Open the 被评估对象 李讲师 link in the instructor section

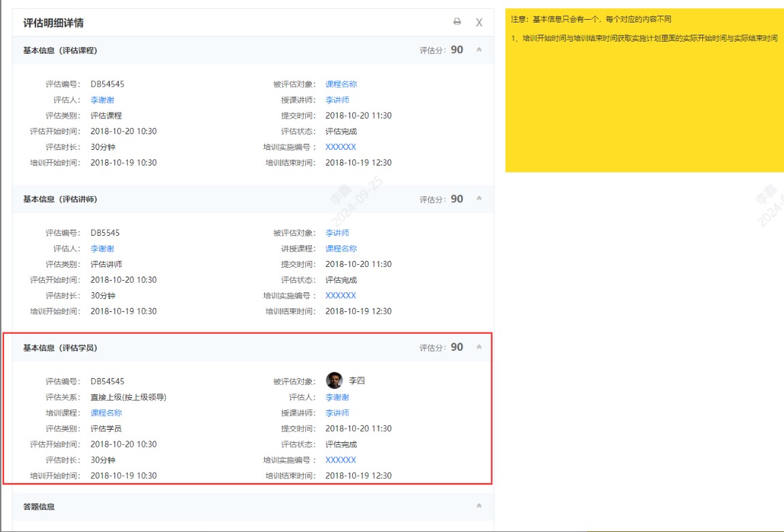[x=338, y=232]
